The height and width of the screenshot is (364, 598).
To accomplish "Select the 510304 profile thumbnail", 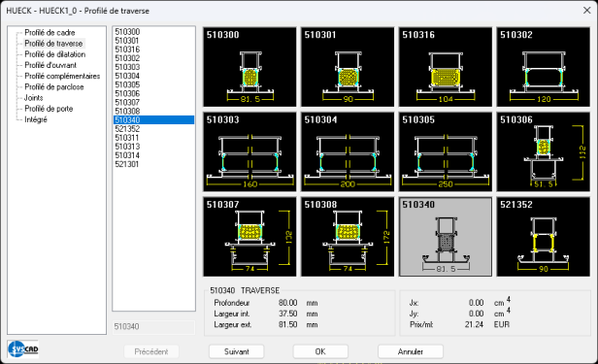I will point(348,151).
